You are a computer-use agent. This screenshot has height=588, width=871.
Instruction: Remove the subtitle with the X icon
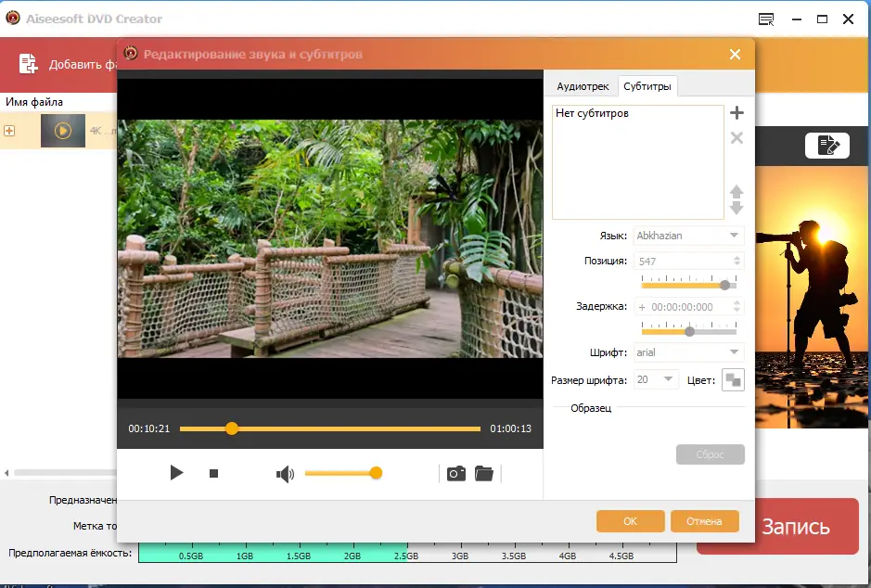[737, 138]
